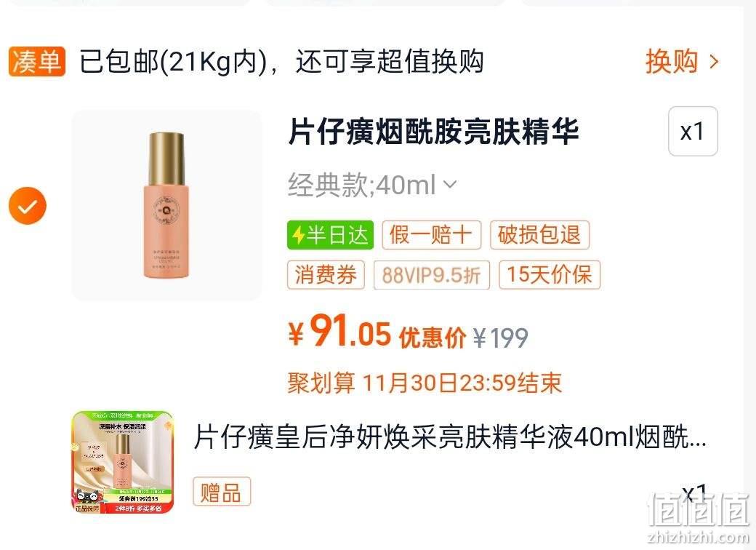The height and width of the screenshot is (550, 756).
Task: Open the serum bottle product thumbnail
Action: (166, 205)
